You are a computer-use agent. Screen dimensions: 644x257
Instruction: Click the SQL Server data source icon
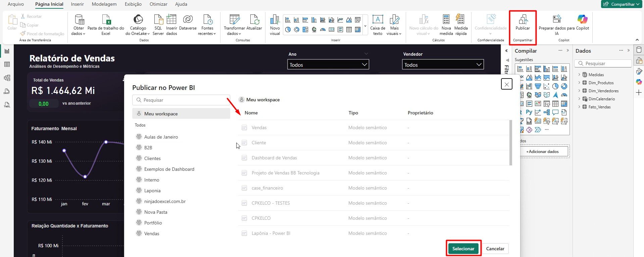pos(158,19)
